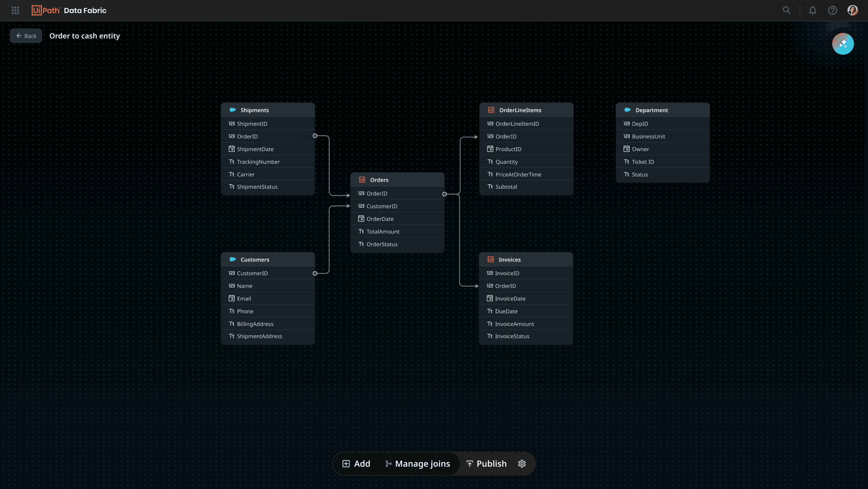Click the join connector on Orders OrderID

click(x=444, y=194)
